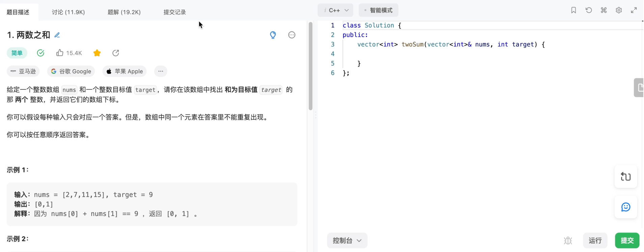The width and height of the screenshot is (644, 252).
Task: Like the problem with thumbs-up icon
Action: point(60,53)
